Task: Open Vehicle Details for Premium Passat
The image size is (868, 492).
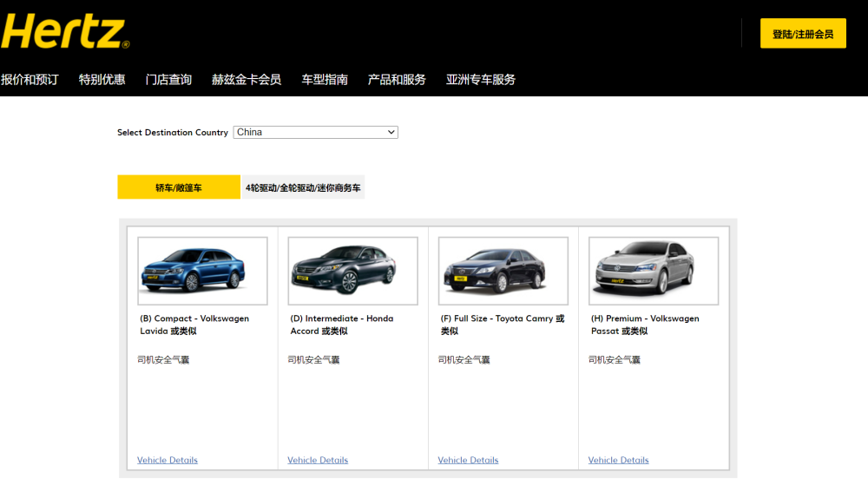Action: coord(618,460)
